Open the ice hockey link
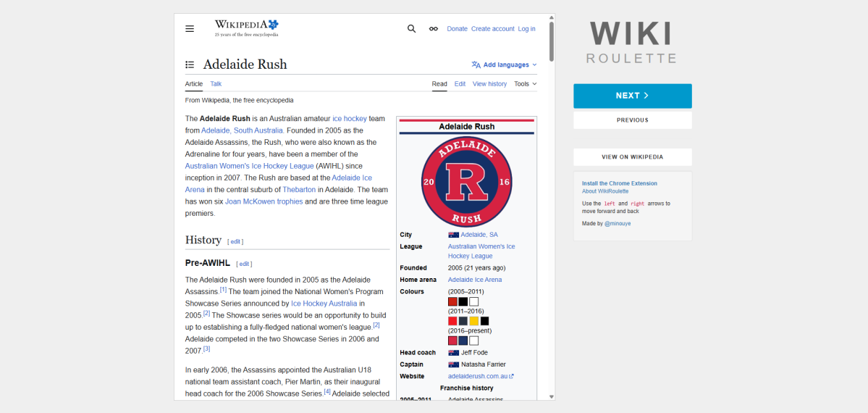The width and height of the screenshot is (868, 413). (350, 119)
